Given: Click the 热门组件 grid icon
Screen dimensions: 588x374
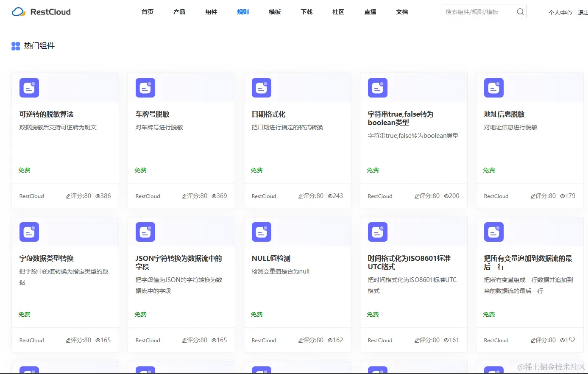Looking at the screenshot, I should point(16,46).
